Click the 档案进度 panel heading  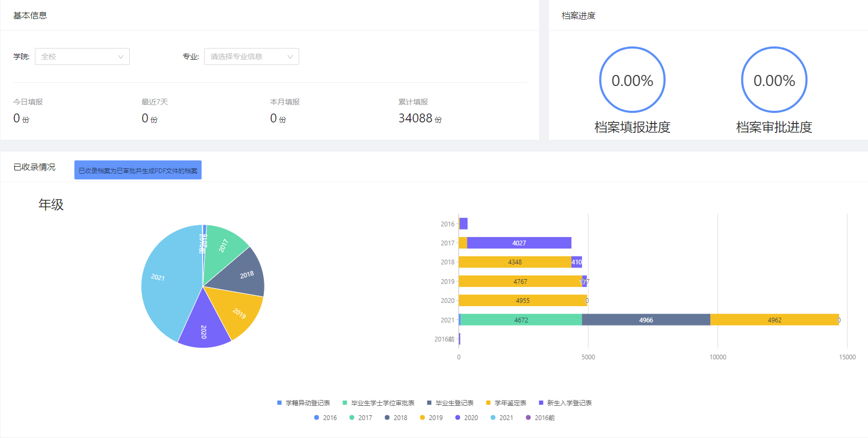pyautogui.click(x=578, y=16)
